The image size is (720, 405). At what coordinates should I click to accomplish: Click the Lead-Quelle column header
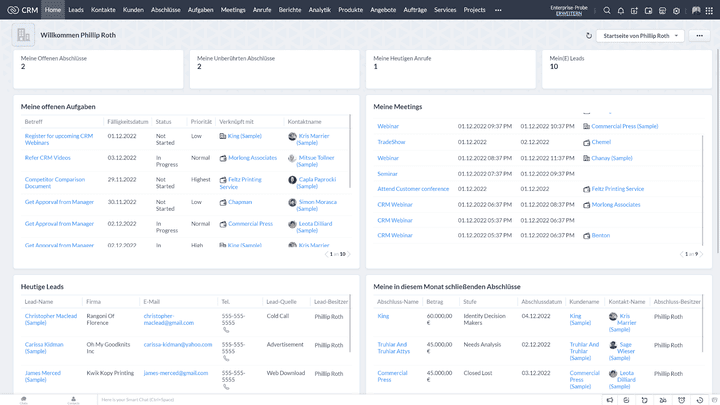click(281, 302)
